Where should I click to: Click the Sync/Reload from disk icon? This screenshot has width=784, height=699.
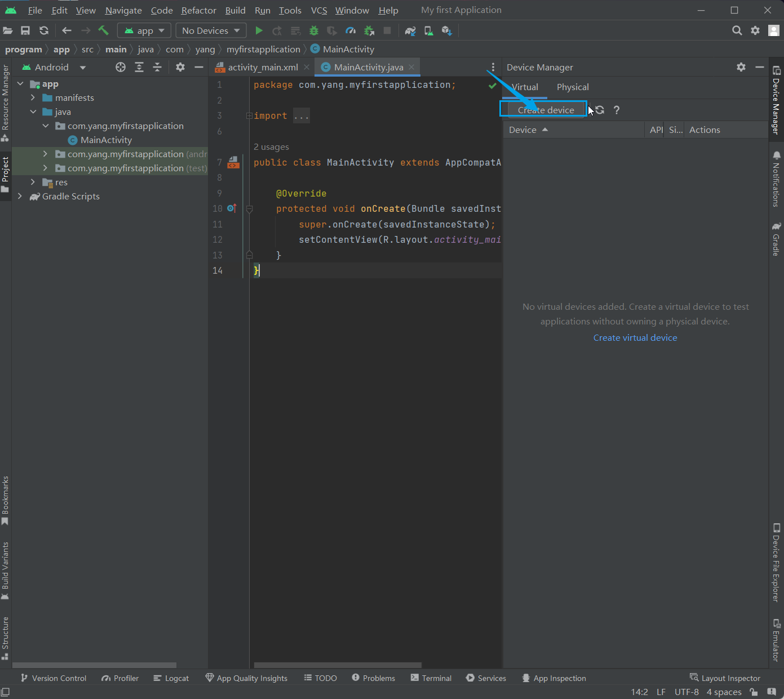[44, 30]
